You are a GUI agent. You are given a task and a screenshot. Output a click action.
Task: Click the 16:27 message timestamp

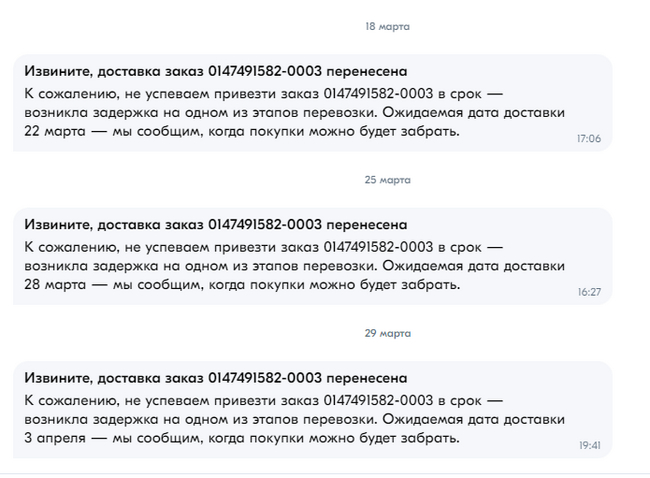[588, 292]
